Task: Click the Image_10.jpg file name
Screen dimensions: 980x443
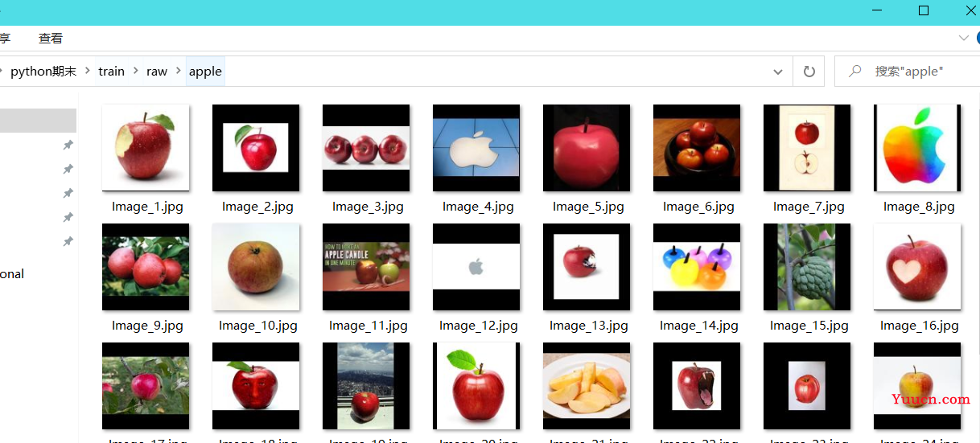Action: (258, 326)
